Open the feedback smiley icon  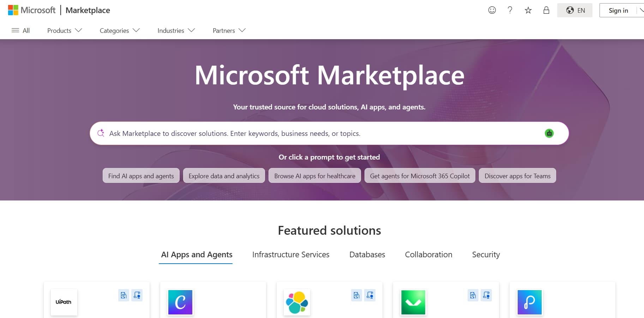click(492, 10)
